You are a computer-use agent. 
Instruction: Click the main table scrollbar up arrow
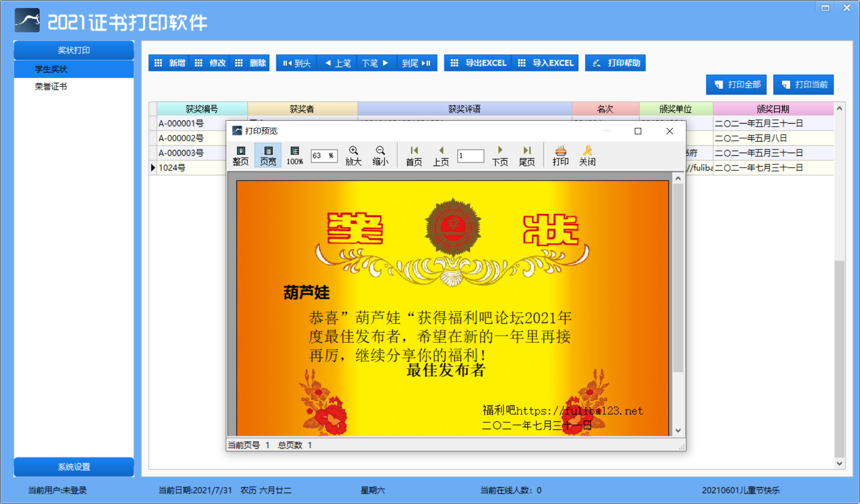coord(840,108)
